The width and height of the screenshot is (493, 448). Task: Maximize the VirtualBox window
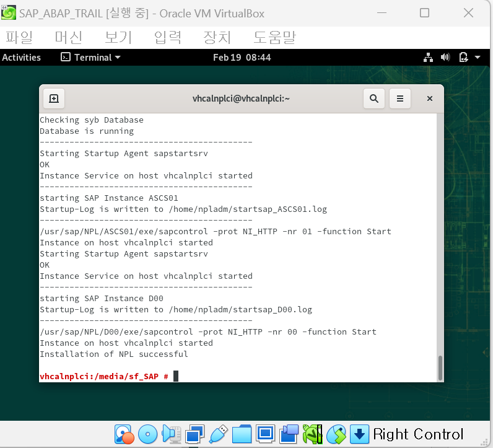424,13
